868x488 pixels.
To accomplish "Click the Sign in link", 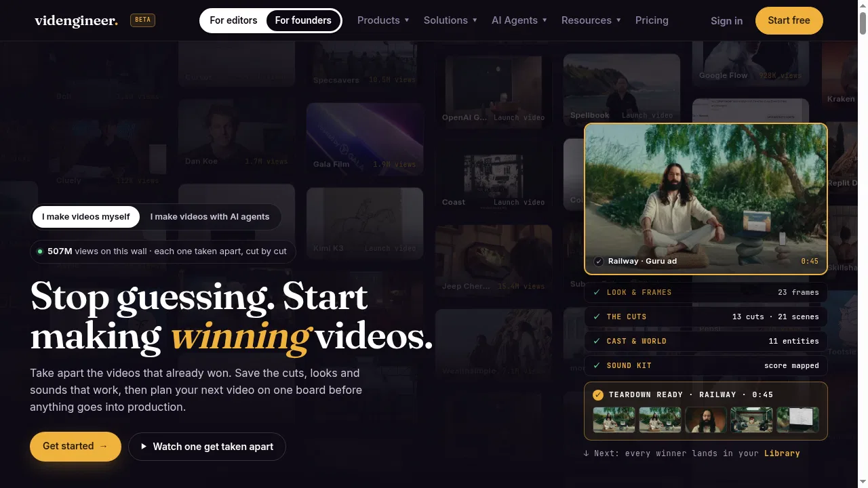I will pyautogui.click(x=726, y=21).
